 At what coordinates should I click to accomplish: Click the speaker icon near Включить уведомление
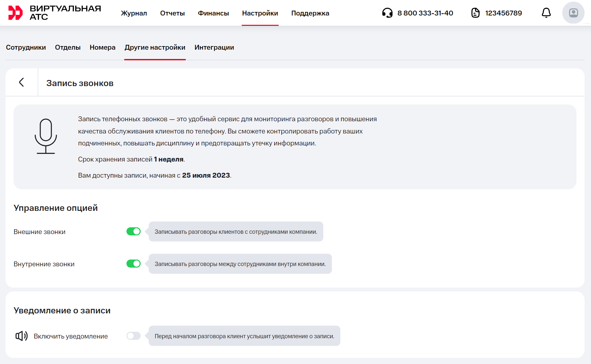coord(22,336)
